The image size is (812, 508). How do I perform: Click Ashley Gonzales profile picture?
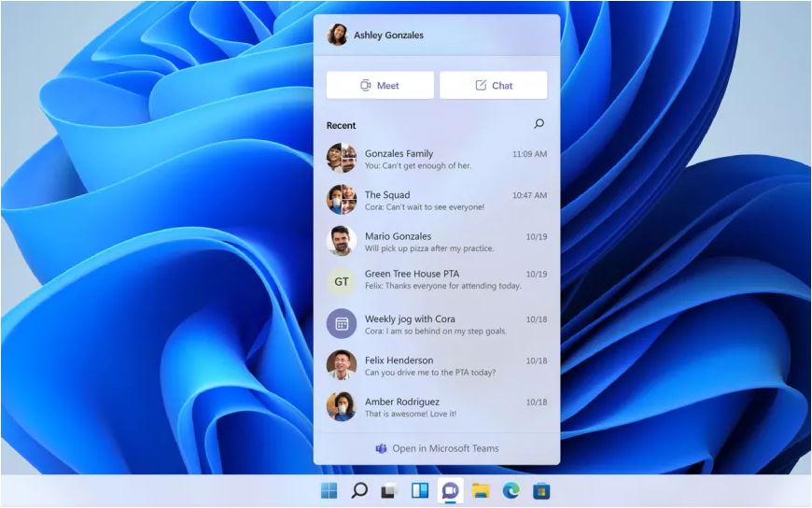pyautogui.click(x=337, y=35)
